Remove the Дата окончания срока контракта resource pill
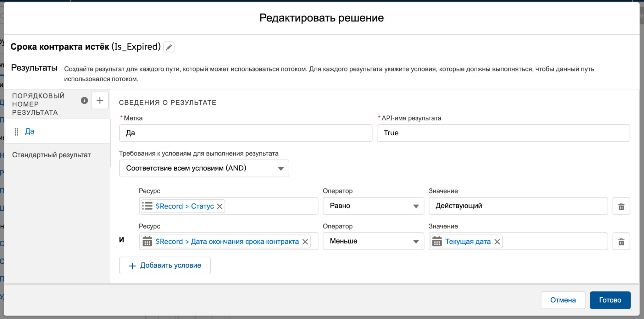Screen dimensions: 644x319 (x=305, y=242)
